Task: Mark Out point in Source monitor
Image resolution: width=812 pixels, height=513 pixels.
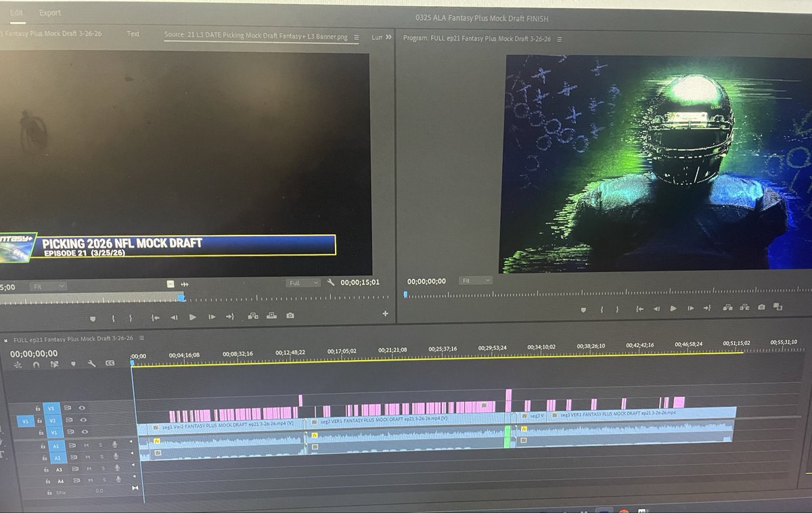Action: (x=131, y=317)
